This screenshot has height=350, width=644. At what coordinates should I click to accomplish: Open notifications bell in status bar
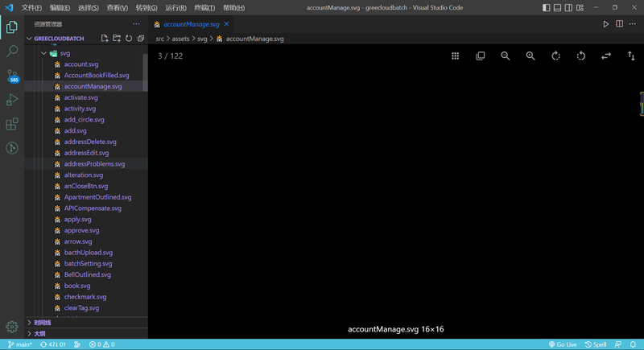pos(633,344)
